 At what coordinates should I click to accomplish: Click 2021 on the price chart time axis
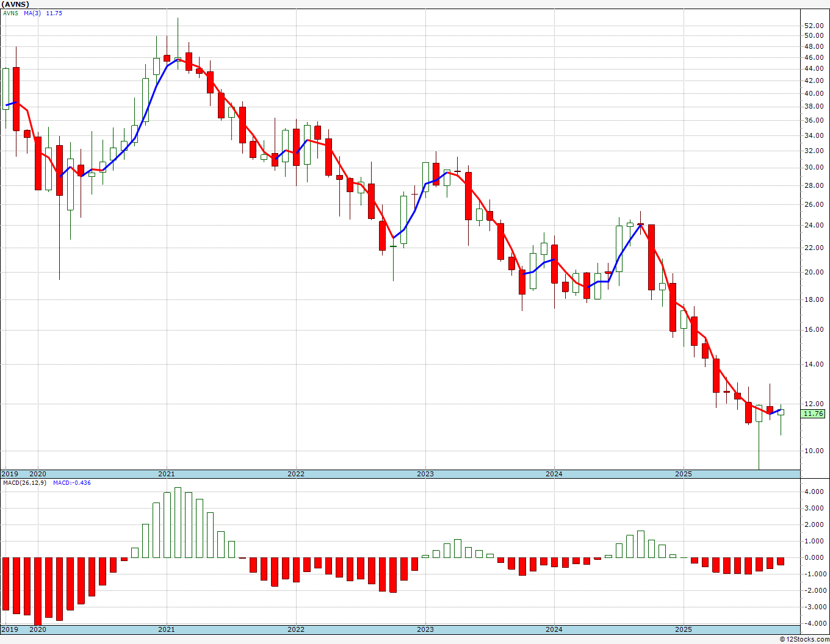coord(167,474)
